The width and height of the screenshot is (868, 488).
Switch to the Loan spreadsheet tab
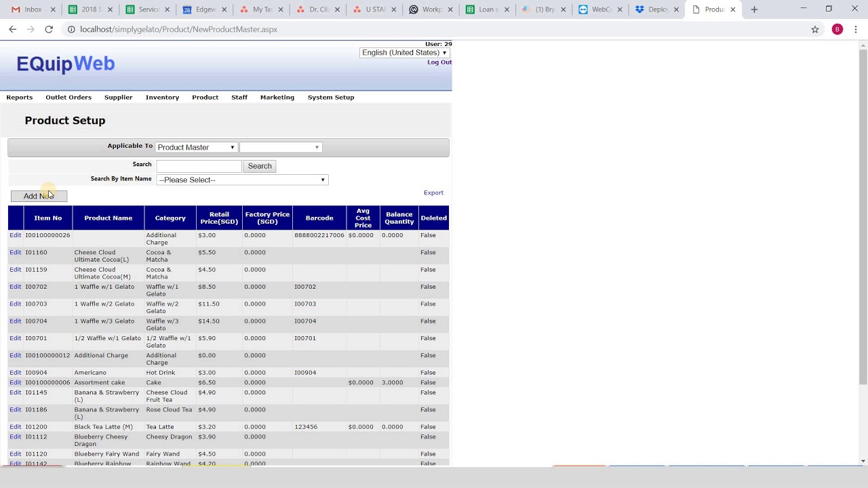point(487,9)
